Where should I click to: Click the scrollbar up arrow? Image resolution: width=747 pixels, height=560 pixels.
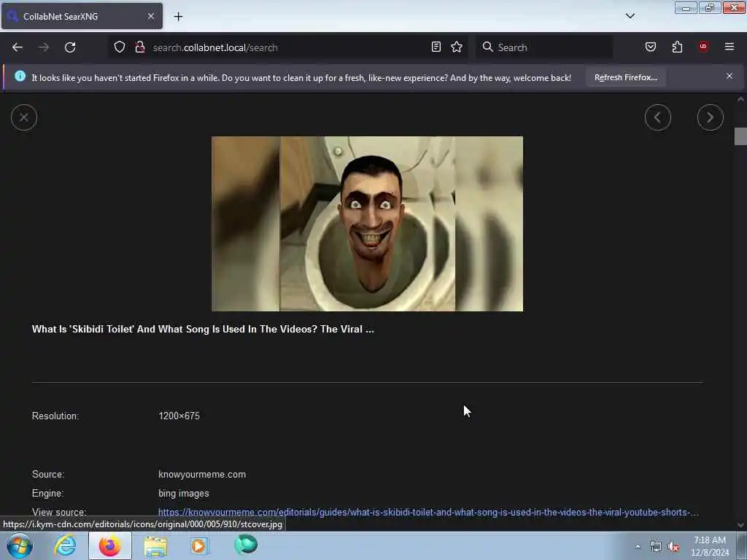coord(740,99)
